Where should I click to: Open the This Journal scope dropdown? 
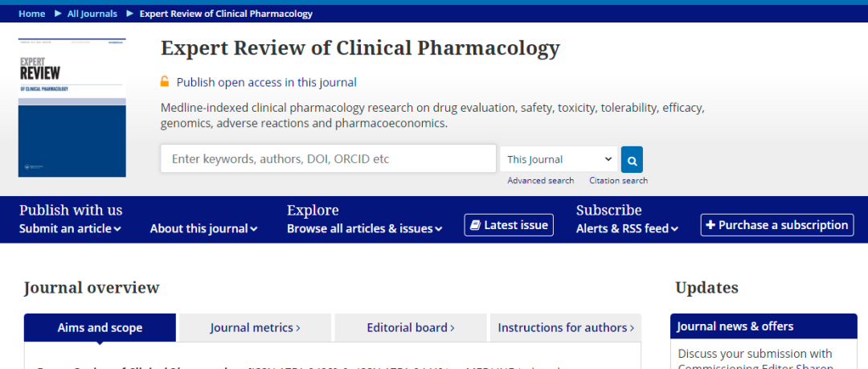(559, 159)
